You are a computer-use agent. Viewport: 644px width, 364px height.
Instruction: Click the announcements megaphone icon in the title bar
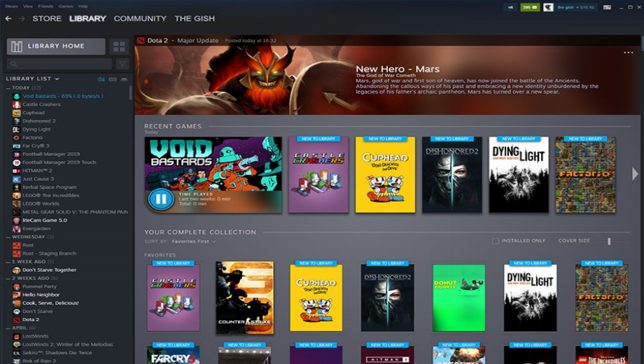pos(510,7)
